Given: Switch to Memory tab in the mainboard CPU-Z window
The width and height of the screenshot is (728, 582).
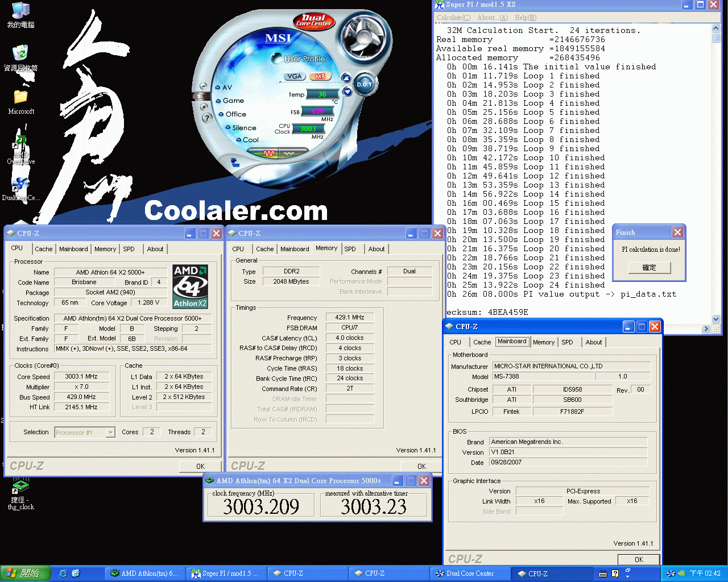Looking at the screenshot, I should pos(544,342).
